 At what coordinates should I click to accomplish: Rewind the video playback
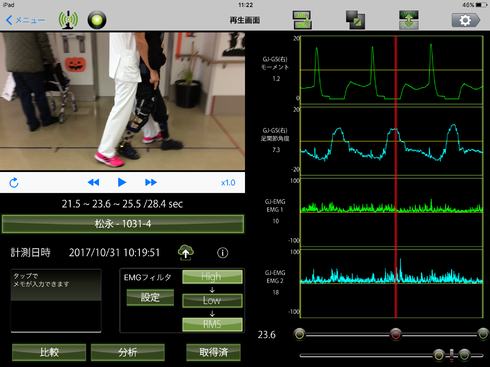93,182
